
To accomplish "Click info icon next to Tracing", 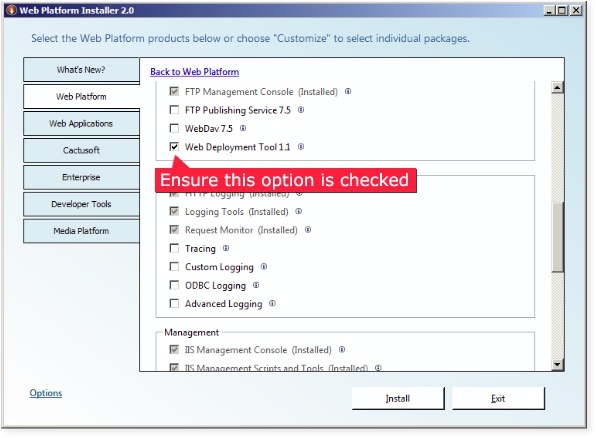I will point(226,248).
